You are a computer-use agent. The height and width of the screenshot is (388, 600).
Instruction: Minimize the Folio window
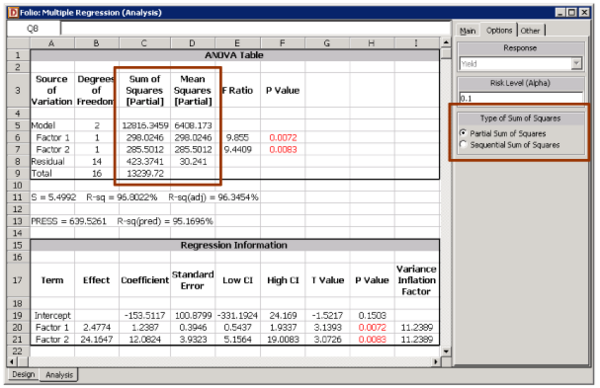[560, 13]
